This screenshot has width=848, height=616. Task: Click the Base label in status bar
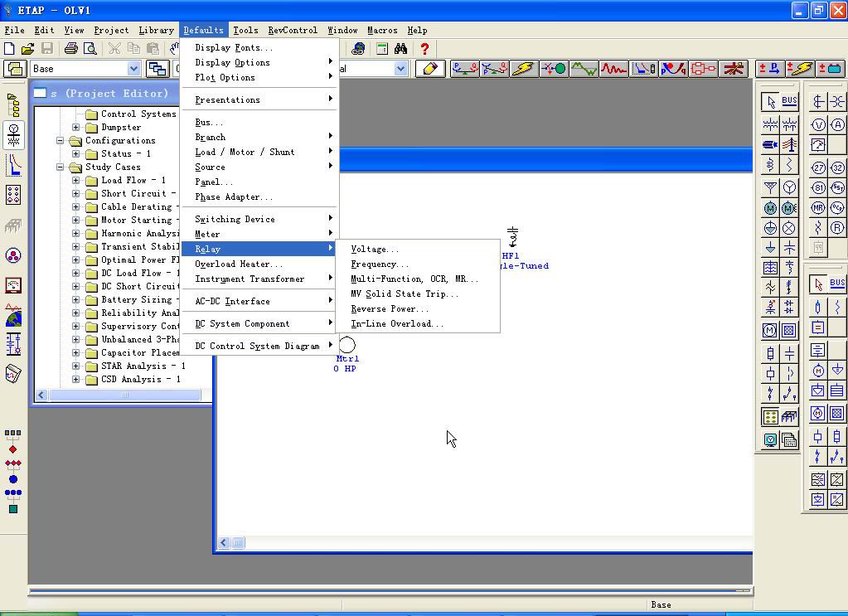pyautogui.click(x=661, y=604)
